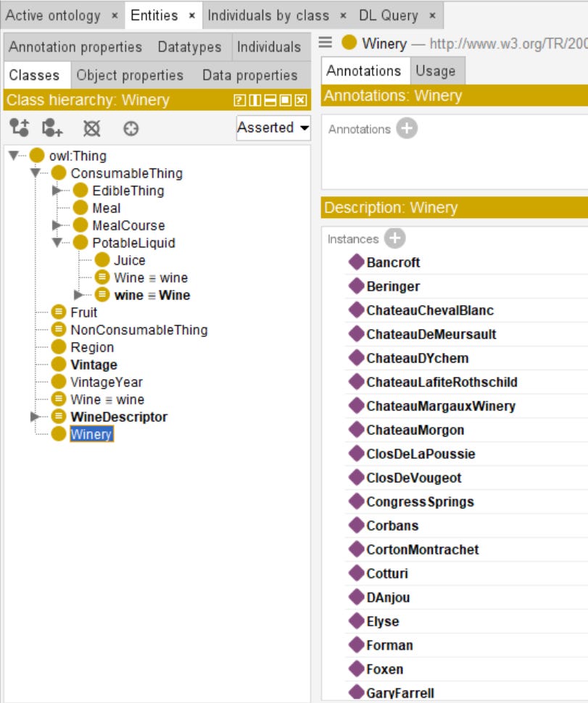This screenshot has height=703, width=588.
Task: Collapse the PotableLiquid node
Action: click(57, 243)
